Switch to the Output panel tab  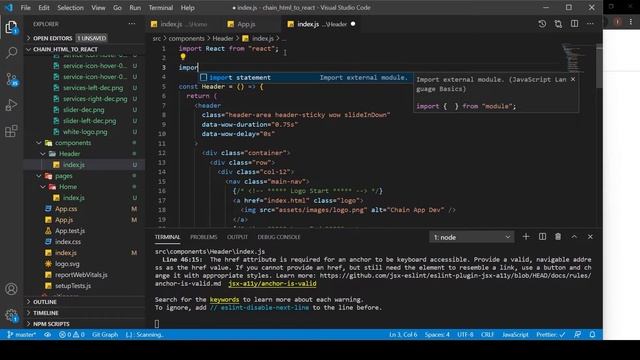(x=237, y=237)
